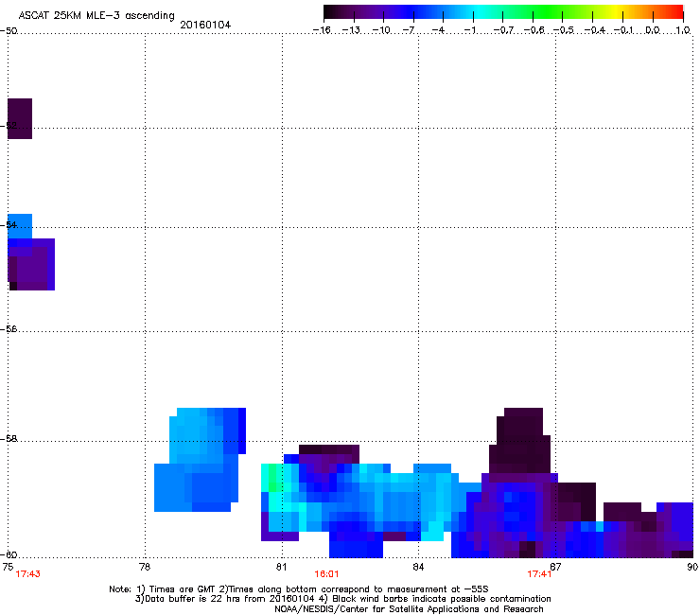Click the colorbar label -13
Viewport: 700px width, 615px height.
point(351,30)
